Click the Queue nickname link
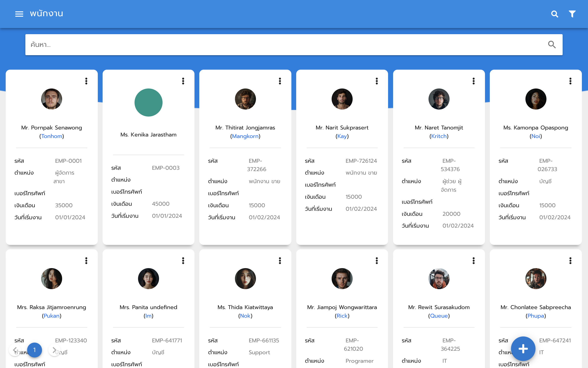The height and width of the screenshot is (368, 588). tap(439, 316)
